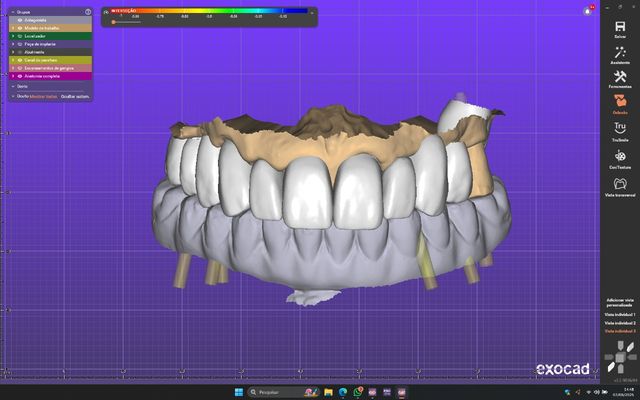The image size is (640, 400).
Task: Expand the Peça de implante group
Action: pos(12,44)
